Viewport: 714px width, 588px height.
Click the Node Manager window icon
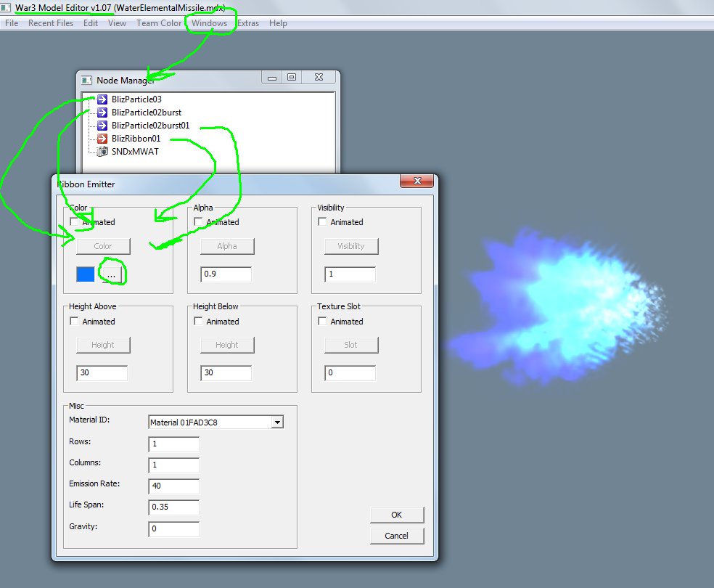86,80
